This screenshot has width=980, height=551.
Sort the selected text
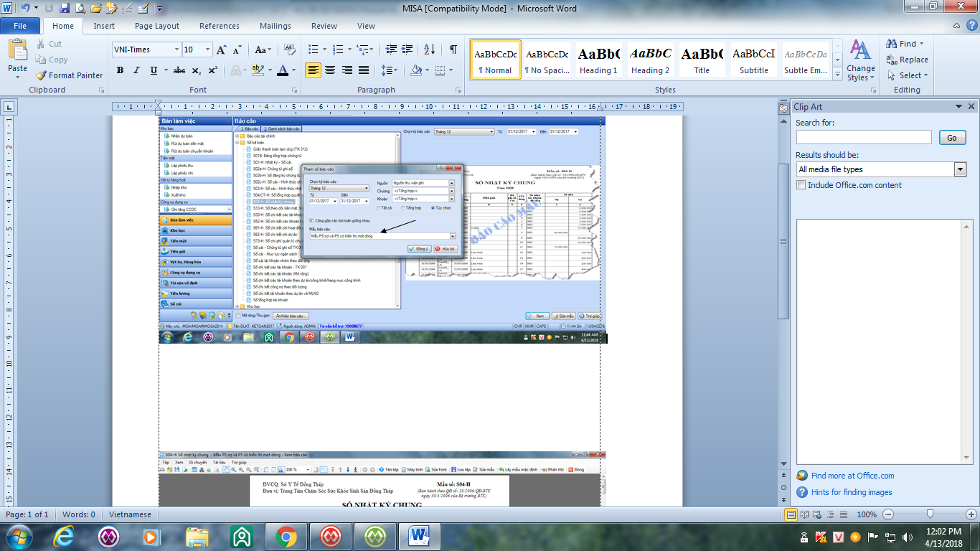pyautogui.click(x=429, y=50)
